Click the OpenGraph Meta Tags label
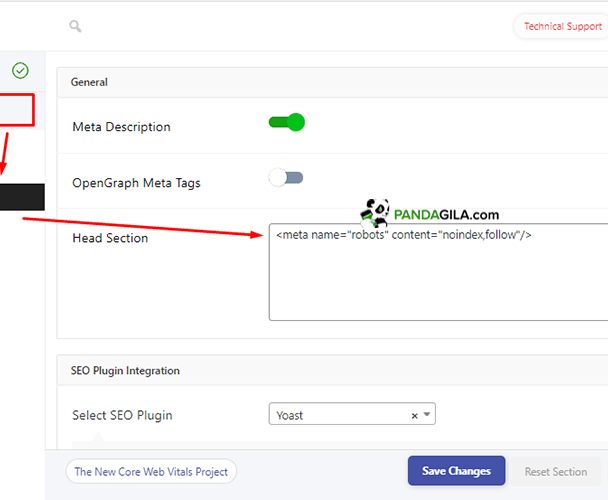 pos(136,183)
